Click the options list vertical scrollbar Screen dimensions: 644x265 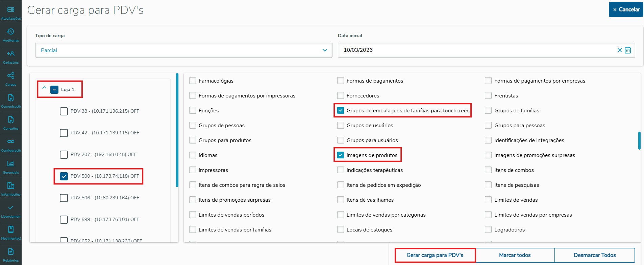click(639, 140)
